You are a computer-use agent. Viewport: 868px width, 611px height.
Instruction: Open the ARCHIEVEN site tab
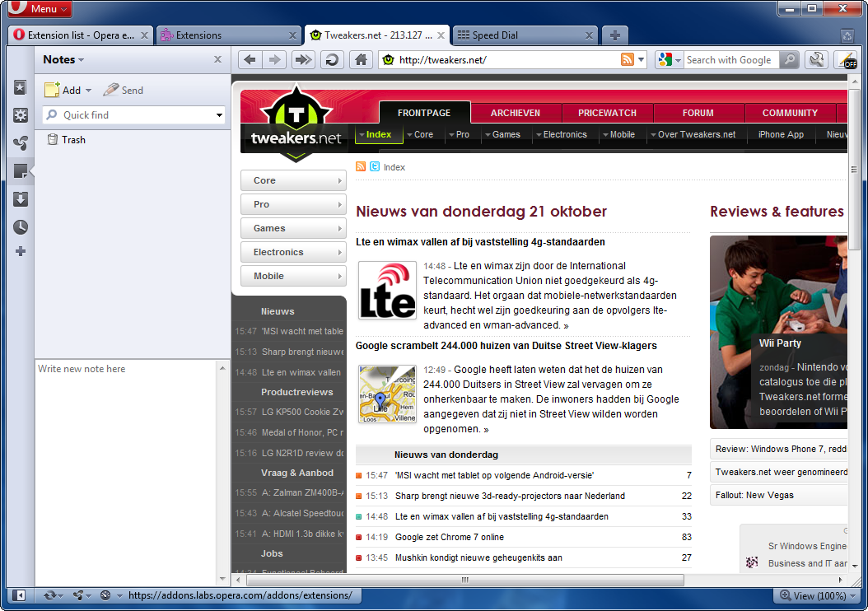[x=516, y=112]
